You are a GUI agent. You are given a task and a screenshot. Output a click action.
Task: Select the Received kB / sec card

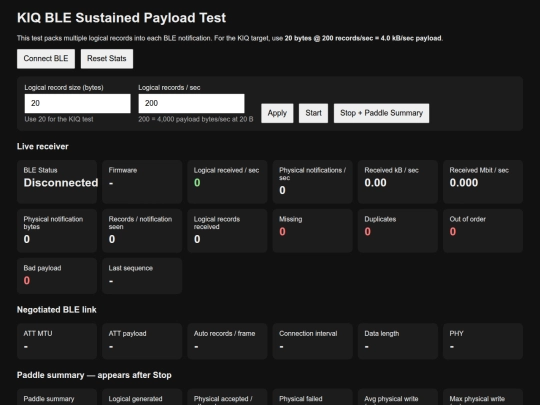coord(398,182)
